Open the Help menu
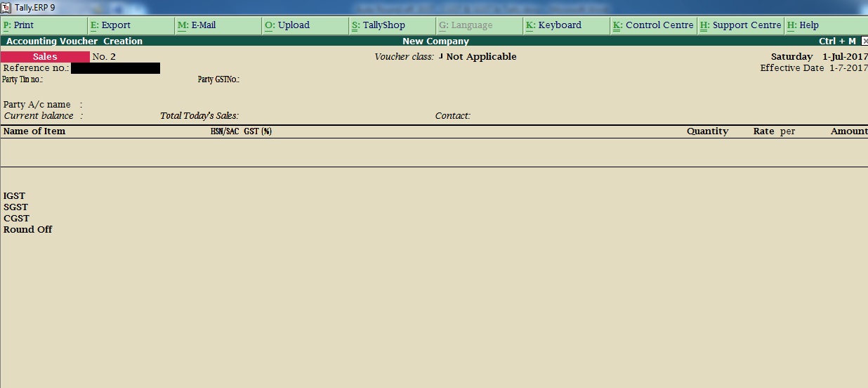This screenshot has width=868, height=388. (x=826, y=25)
